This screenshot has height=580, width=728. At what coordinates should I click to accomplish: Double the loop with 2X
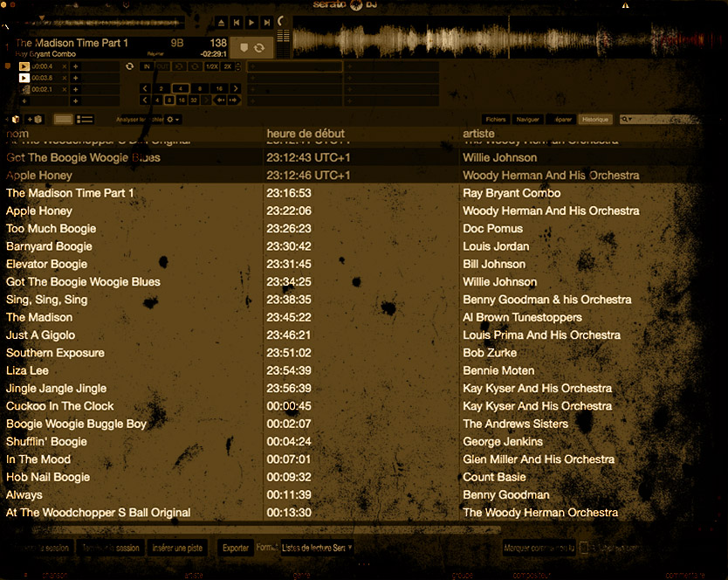(228, 66)
